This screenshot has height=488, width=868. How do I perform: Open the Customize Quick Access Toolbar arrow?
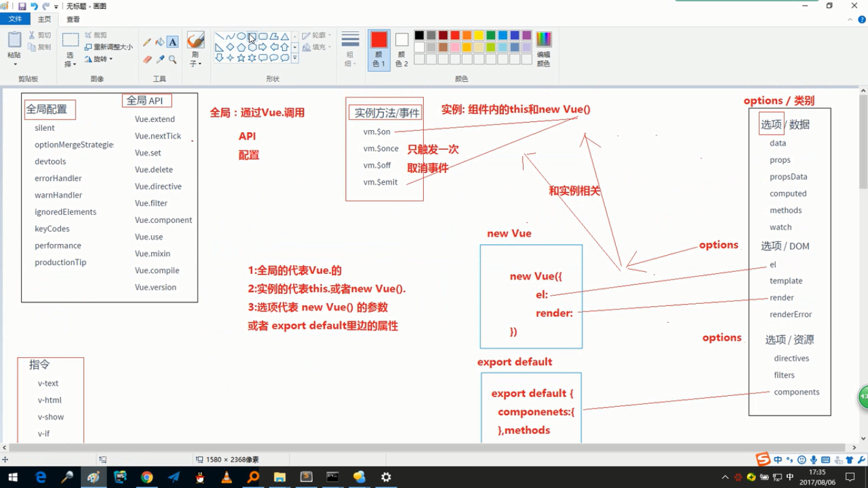(x=56, y=6)
